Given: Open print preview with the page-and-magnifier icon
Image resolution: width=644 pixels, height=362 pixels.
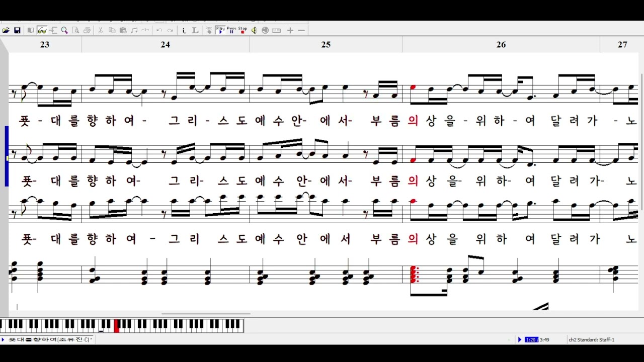Looking at the screenshot, I should tap(75, 31).
